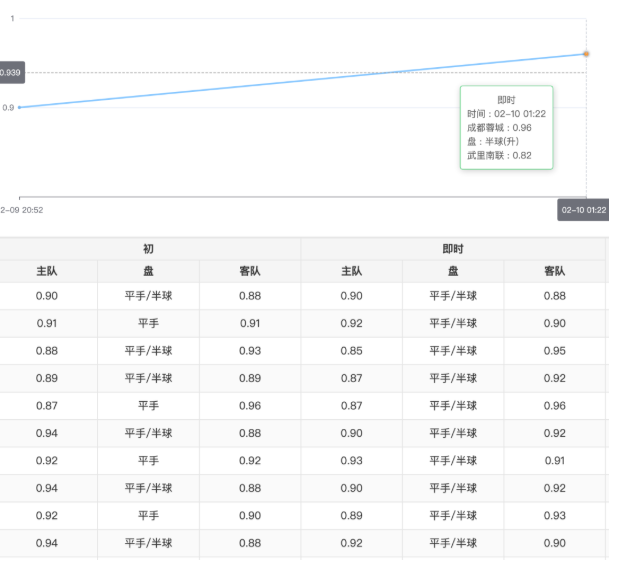
Task: Click the blue trend line mid-chart
Action: [300, 81]
